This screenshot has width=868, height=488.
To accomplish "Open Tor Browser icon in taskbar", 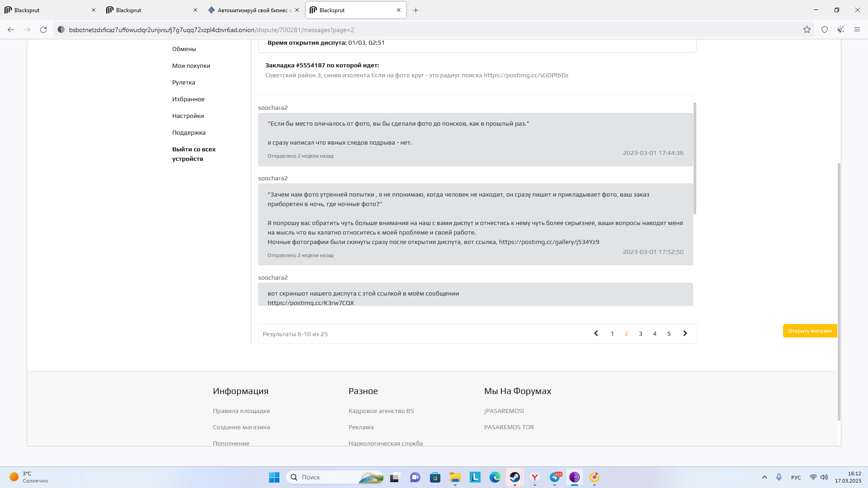I will pos(575,477).
